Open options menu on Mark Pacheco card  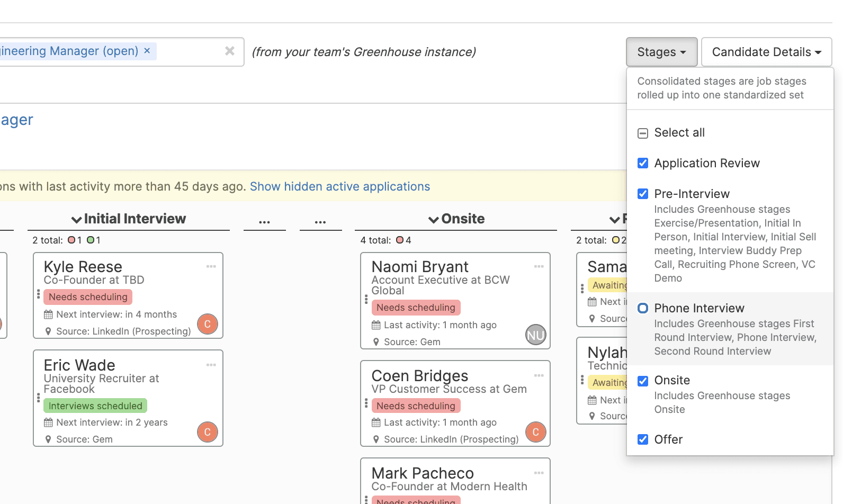(539, 473)
